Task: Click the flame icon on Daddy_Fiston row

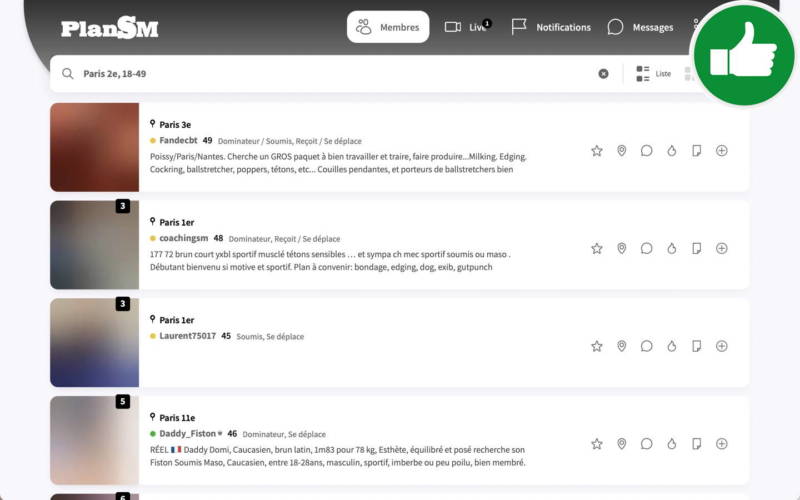Action: (x=672, y=444)
